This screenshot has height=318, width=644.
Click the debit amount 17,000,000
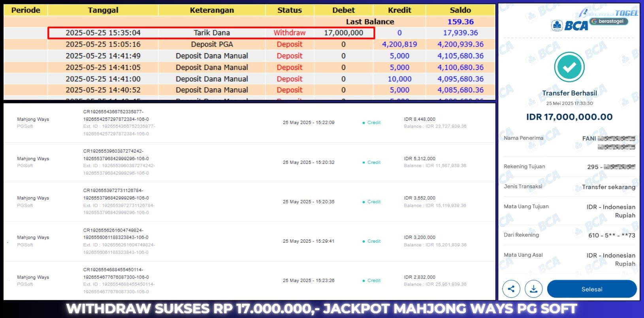[343, 33]
